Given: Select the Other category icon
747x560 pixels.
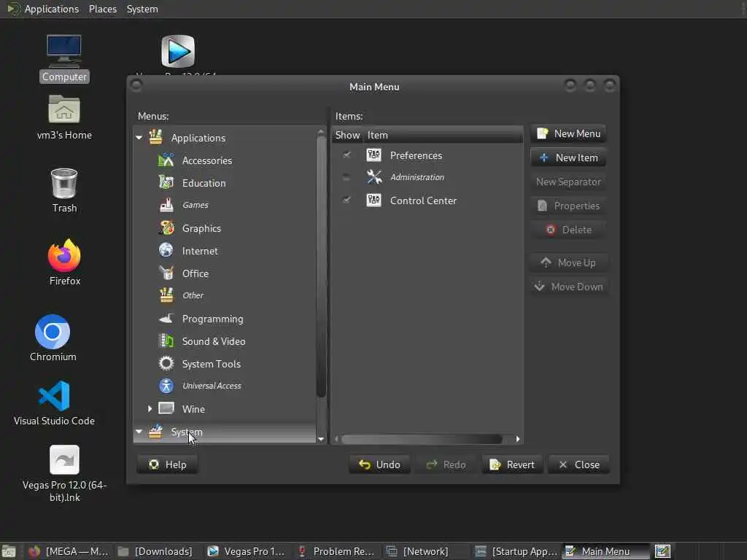Looking at the screenshot, I should coord(166,295).
